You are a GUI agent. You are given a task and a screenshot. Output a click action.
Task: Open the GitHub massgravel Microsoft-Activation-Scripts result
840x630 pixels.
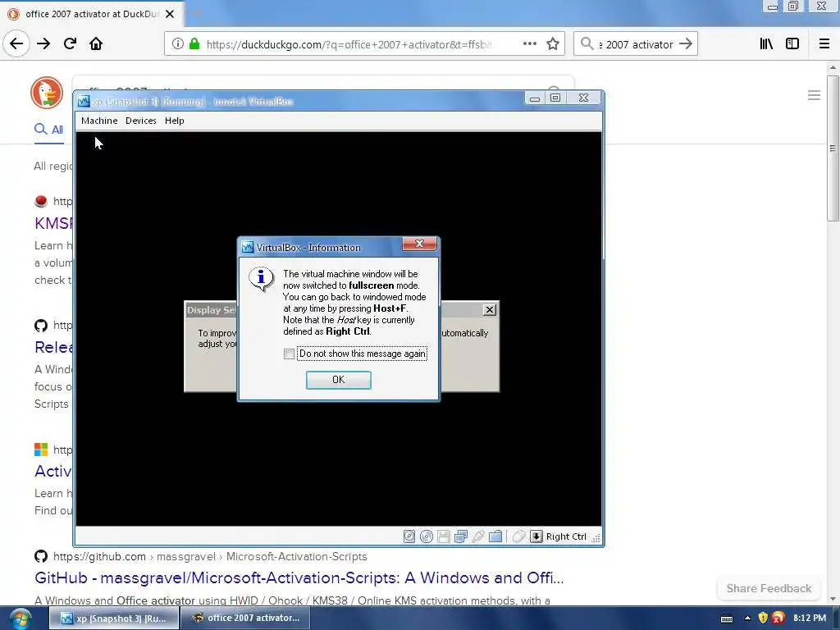tap(299, 578)
